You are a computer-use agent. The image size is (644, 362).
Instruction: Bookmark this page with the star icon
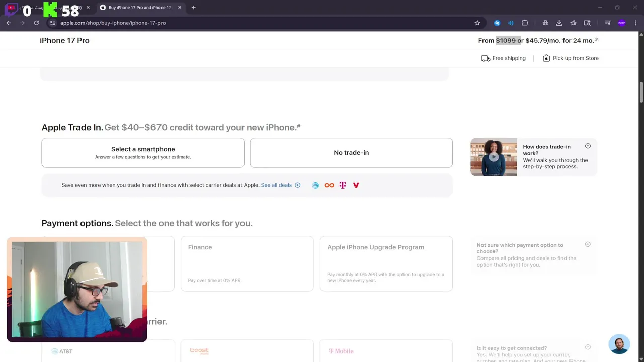477,23
